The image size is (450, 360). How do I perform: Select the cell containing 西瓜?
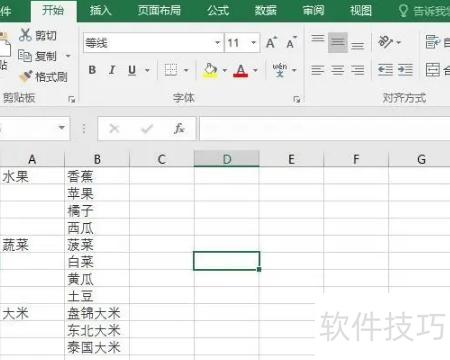pos(97,227)
